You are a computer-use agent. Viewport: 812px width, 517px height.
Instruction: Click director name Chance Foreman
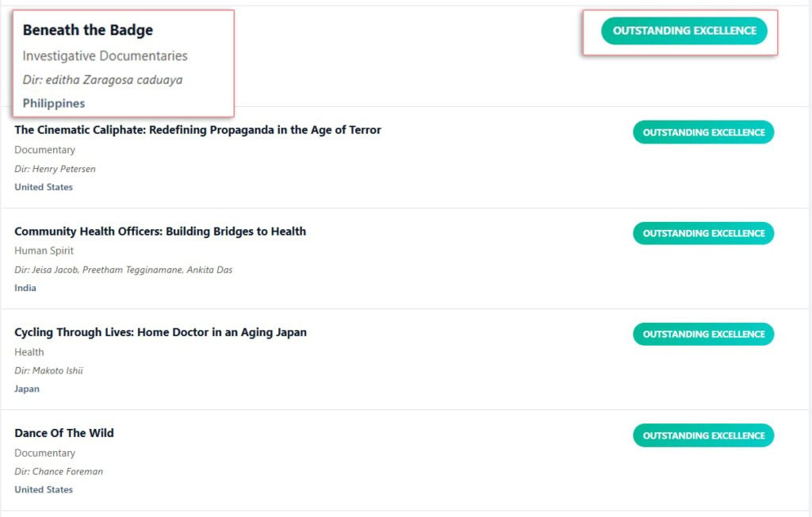[59, 472]
